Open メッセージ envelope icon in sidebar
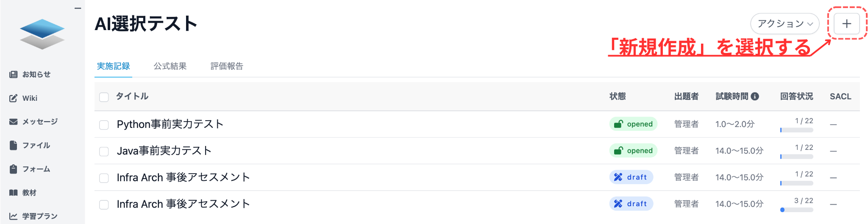 click(x=14, y=122)
